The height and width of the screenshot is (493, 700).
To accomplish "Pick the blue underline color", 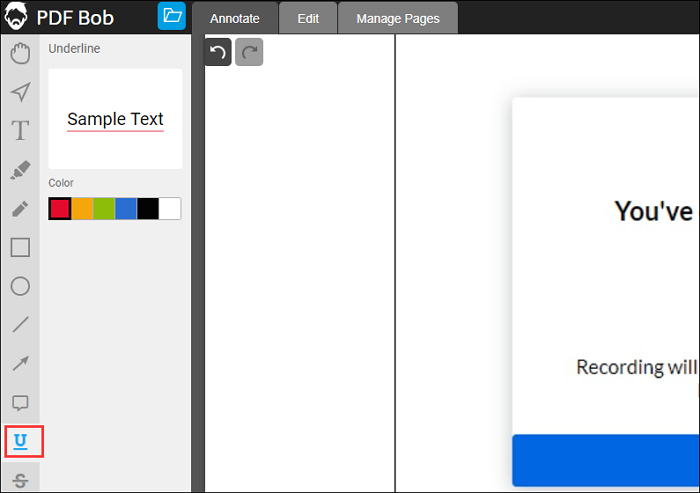I will point(126,208).
